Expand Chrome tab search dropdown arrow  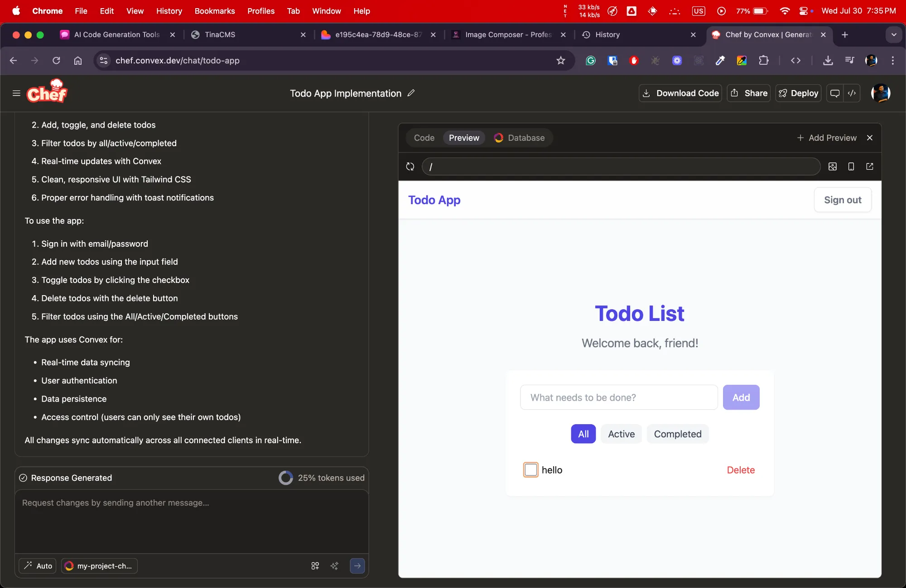[893, 35]
